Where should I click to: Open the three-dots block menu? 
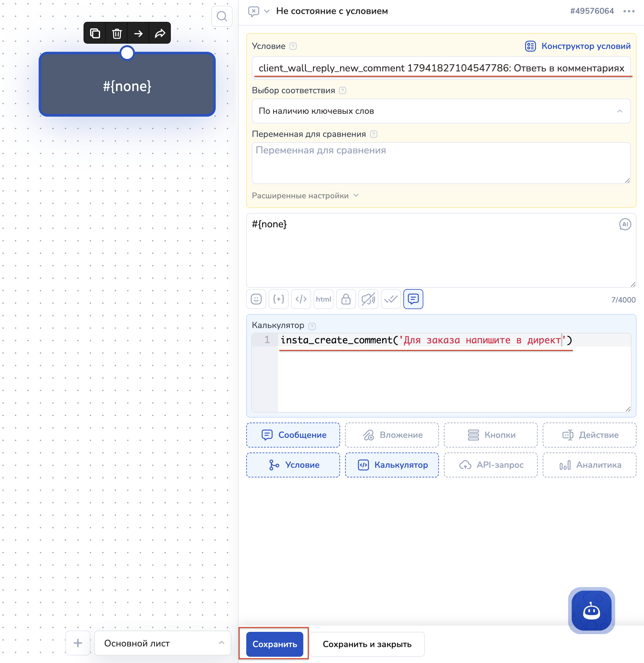click(629, 11)
